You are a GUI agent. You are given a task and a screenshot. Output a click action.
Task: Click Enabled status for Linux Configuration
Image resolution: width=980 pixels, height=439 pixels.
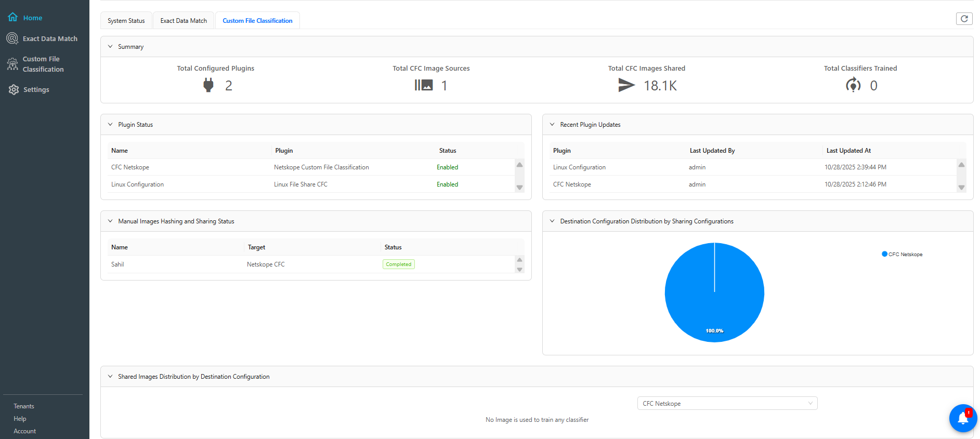pyautogui.click(x=447, y=184)
